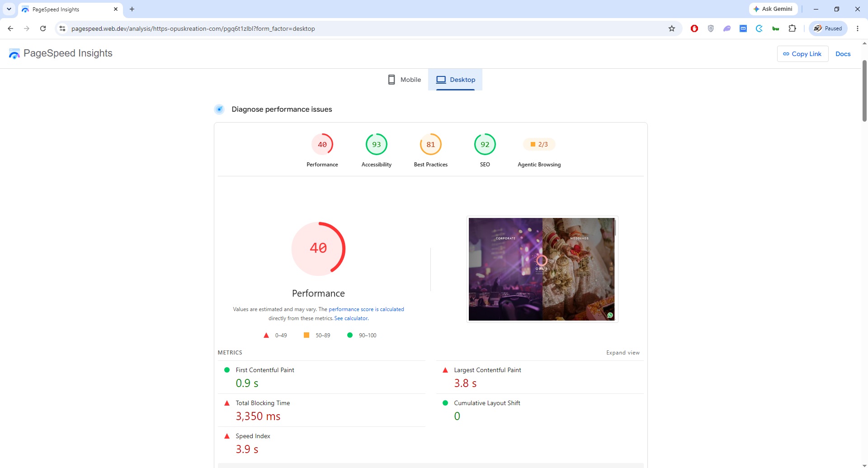Switch to the Mobile tab
868x468 pixels.
pyautogui.click(x=405, y=80)
